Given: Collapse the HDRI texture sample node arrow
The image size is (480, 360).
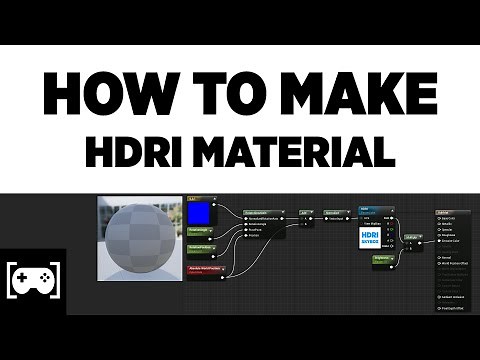Looking at the screenshot, I should tap(392, 210).
